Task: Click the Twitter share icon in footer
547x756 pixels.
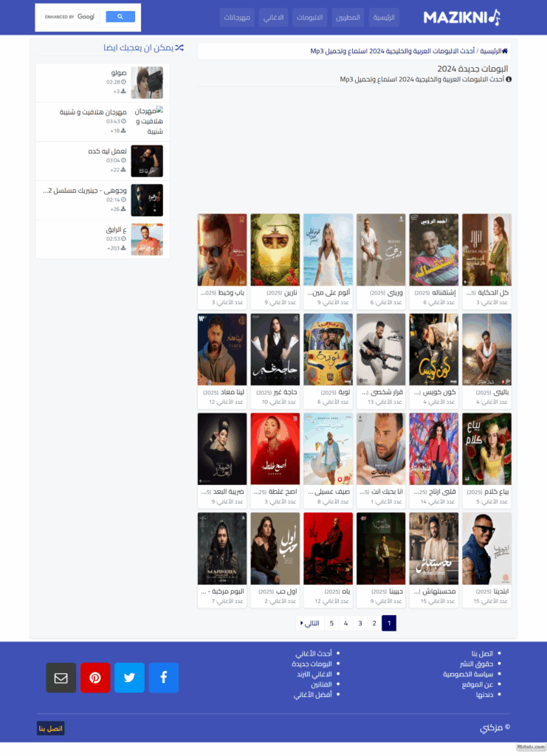Action: (129, 678)
